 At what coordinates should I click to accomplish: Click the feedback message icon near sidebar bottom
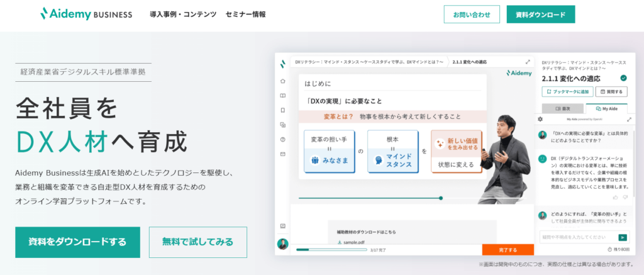tap(282, 226)
